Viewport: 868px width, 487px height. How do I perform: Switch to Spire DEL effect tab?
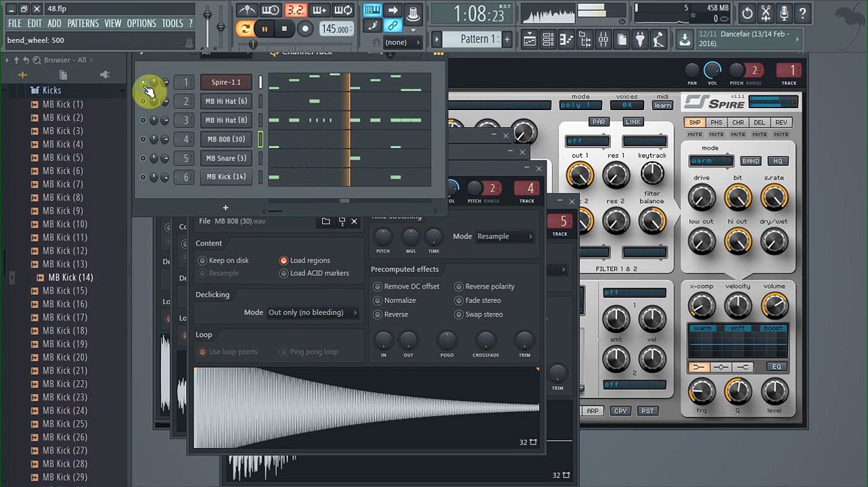tap(760, 122)
